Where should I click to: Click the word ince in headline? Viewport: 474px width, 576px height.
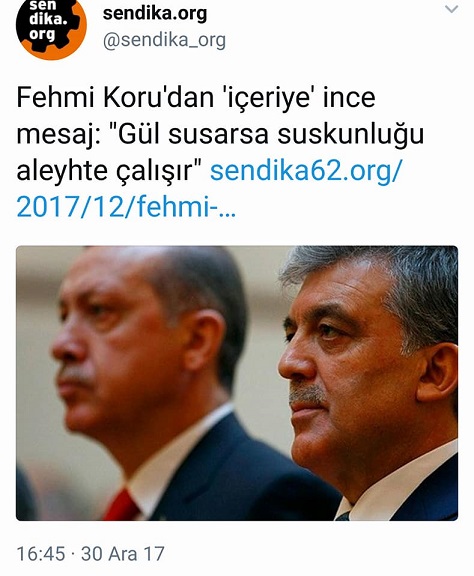pos(349,98)
